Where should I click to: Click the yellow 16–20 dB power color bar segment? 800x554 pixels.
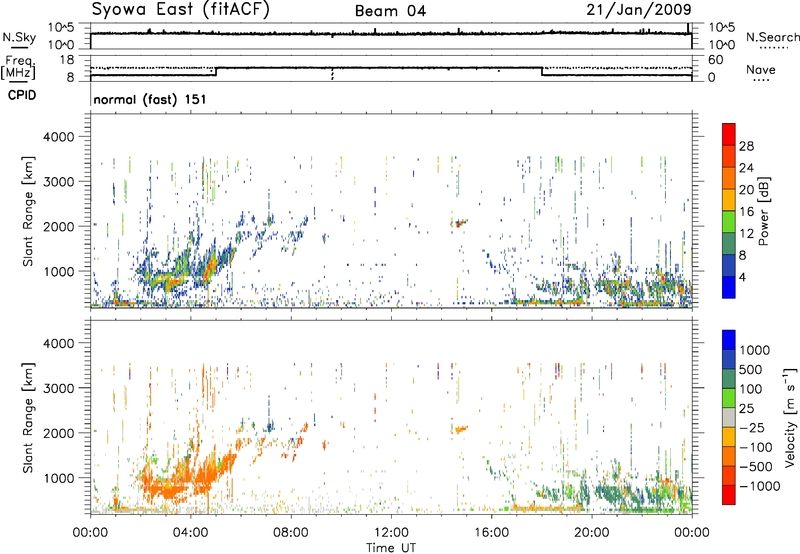[729, 200]
